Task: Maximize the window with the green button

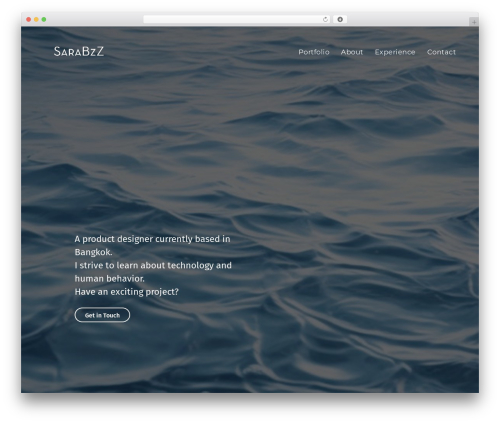Action: (x=44, y=19)
